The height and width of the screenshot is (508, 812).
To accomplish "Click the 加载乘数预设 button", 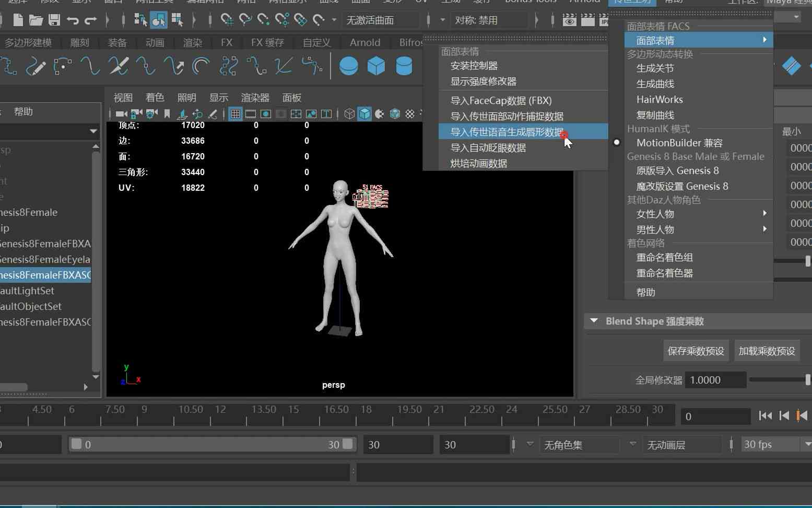I will [x=767, y=351].
